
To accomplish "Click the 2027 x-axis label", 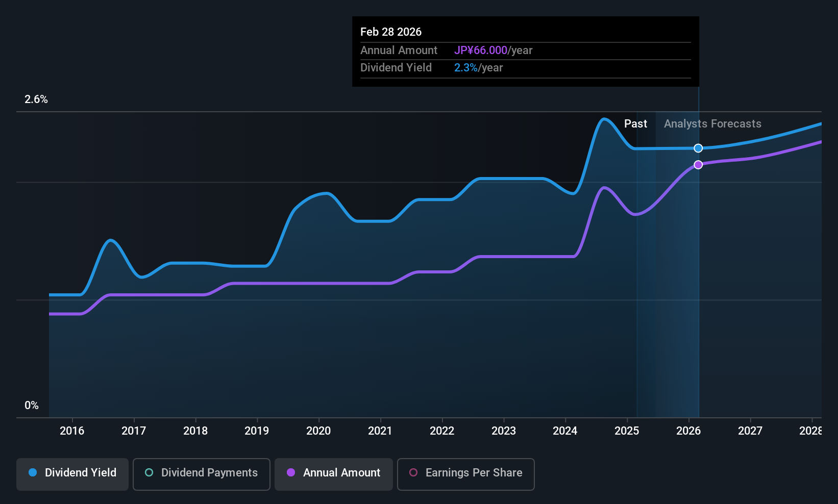I will click(750, 431).
